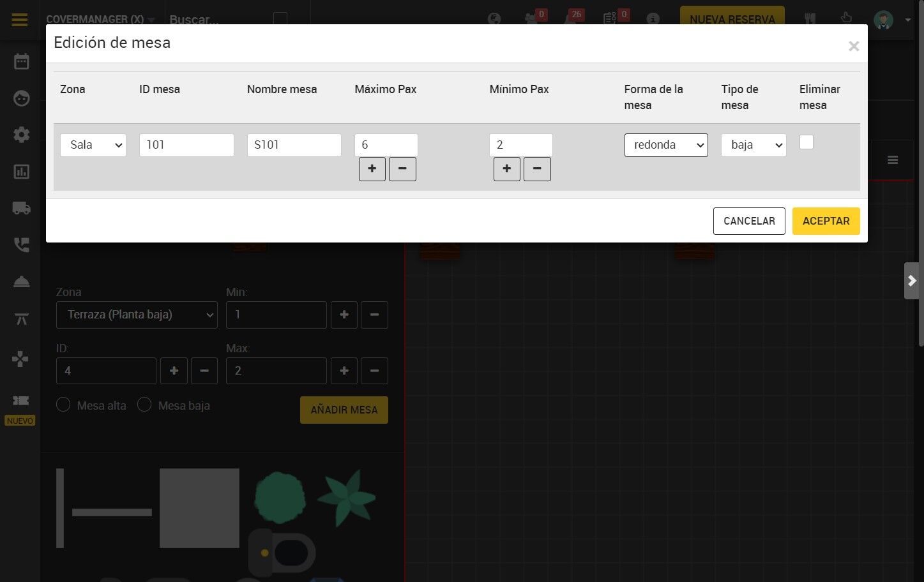
Task: Click the table layout sidebar icon
Action: point(22,319)
